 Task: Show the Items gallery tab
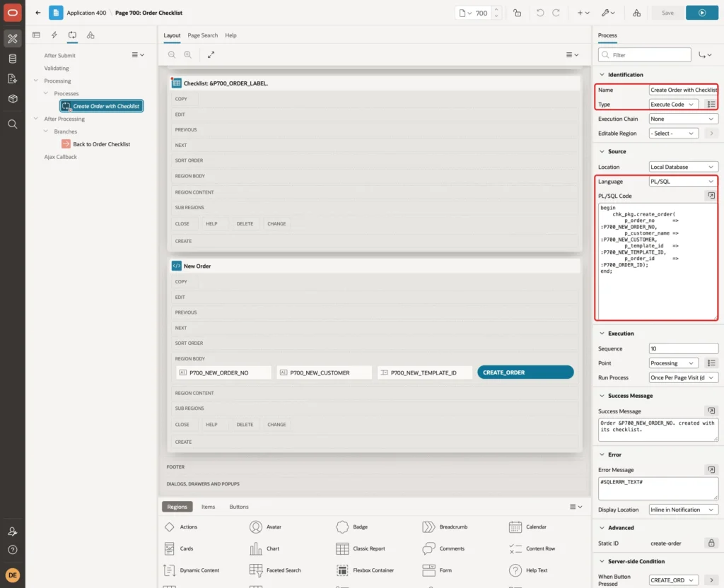click(x=209, y=506)
